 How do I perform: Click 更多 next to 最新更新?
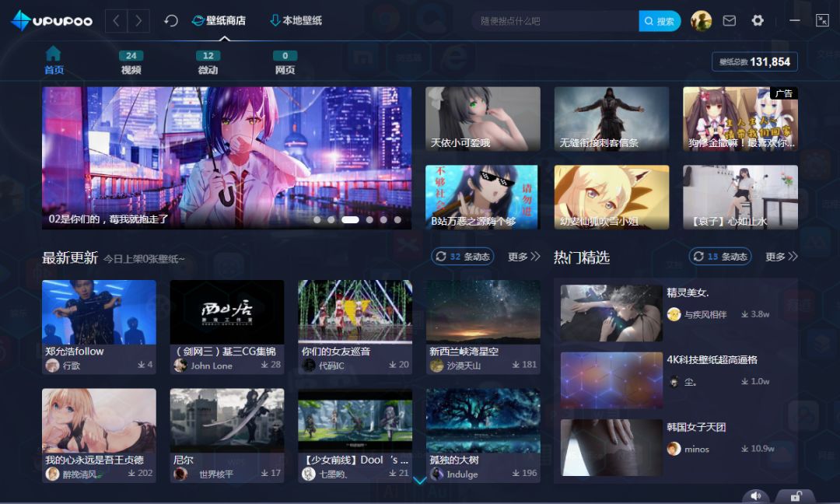click(524, 257)
